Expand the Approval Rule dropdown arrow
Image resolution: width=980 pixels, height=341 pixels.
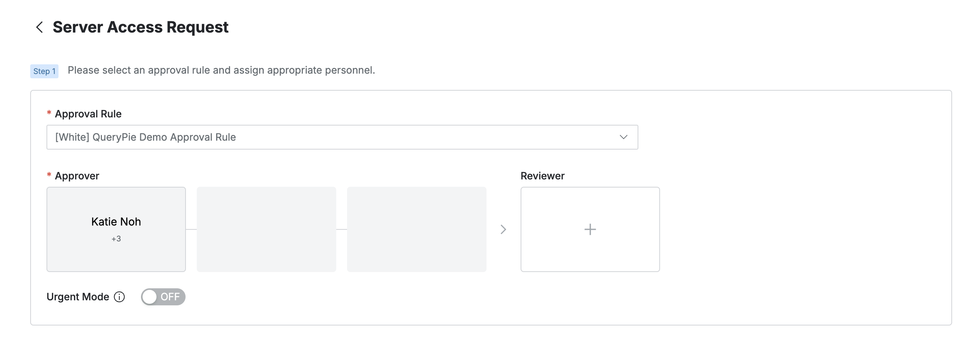coord(623,137)
